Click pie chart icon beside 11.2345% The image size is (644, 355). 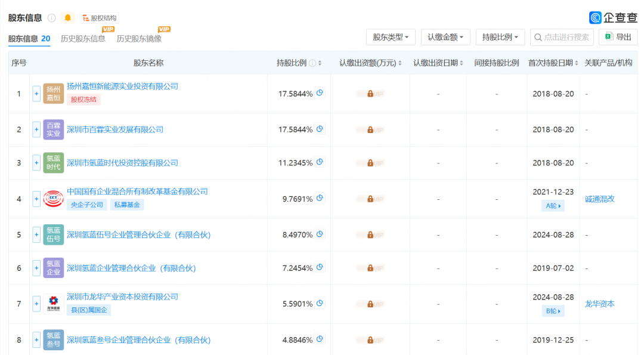click(x=320, y=162)
